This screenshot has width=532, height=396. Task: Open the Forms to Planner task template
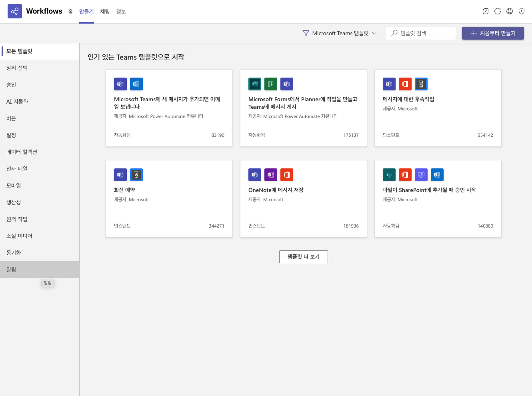pos(304,108)
